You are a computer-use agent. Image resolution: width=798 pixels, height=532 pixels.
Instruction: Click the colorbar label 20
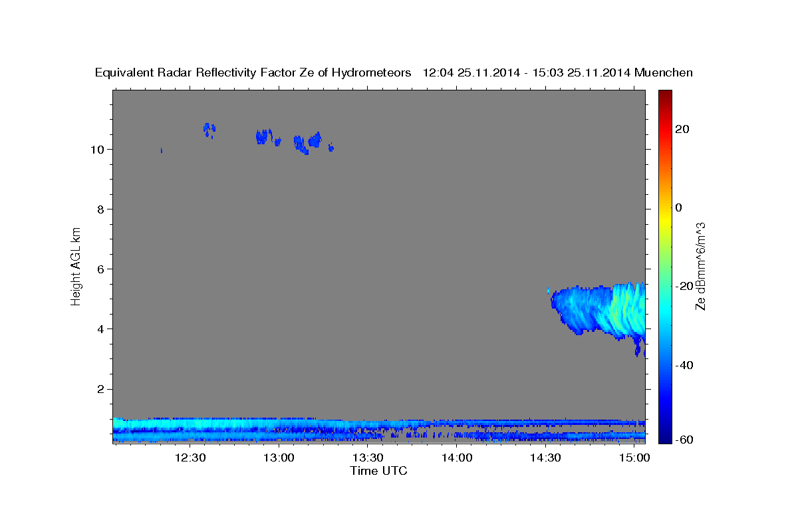click(x=682, y=129)
